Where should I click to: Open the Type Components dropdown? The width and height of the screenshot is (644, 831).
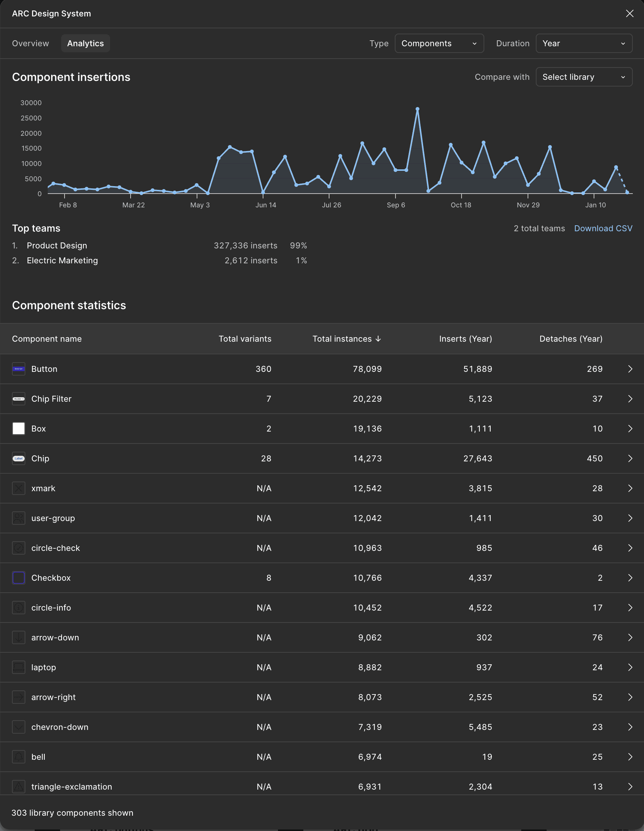[x=439, y=43]
